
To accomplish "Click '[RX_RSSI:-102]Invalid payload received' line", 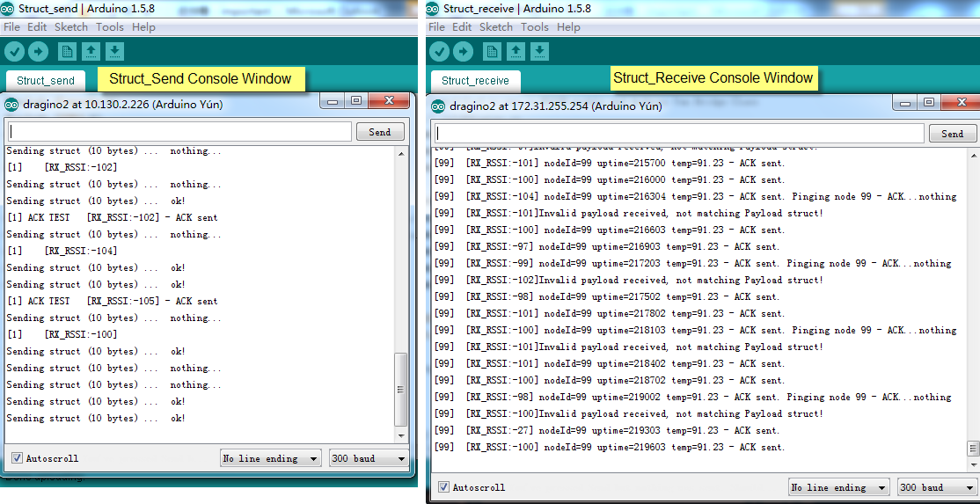I will [x=629, y=280].
